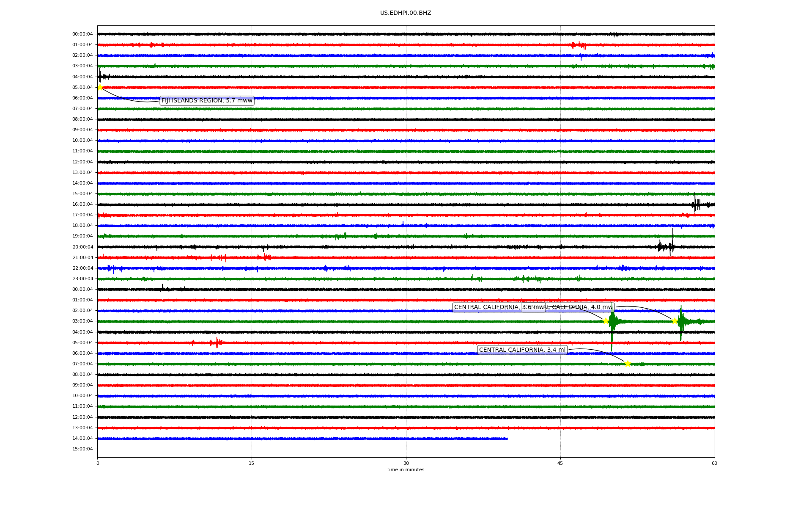Click the first 04:00:04 time label
Viewport: 812px width, 508px height.
82,77
